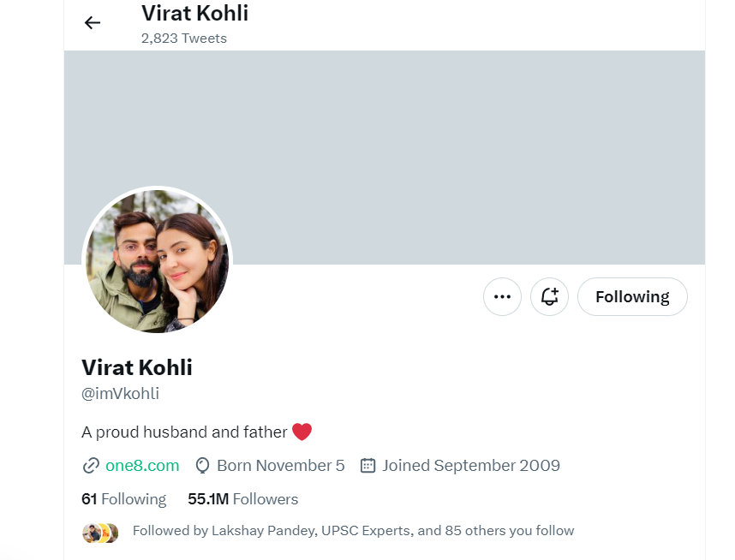Click the chain link icon
The height and width of the screenshot is (560, 735).
pyautogui.click(x=91, y=466)
